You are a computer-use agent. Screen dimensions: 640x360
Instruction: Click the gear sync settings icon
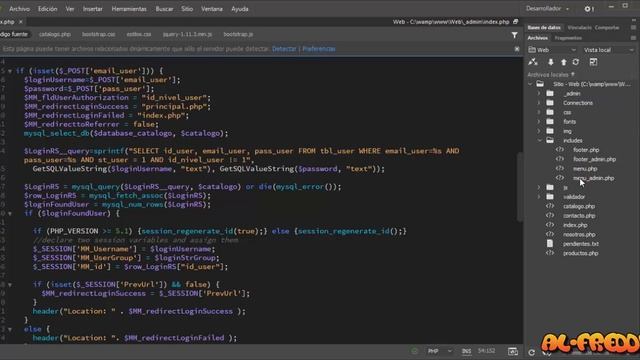click(588, 9)
